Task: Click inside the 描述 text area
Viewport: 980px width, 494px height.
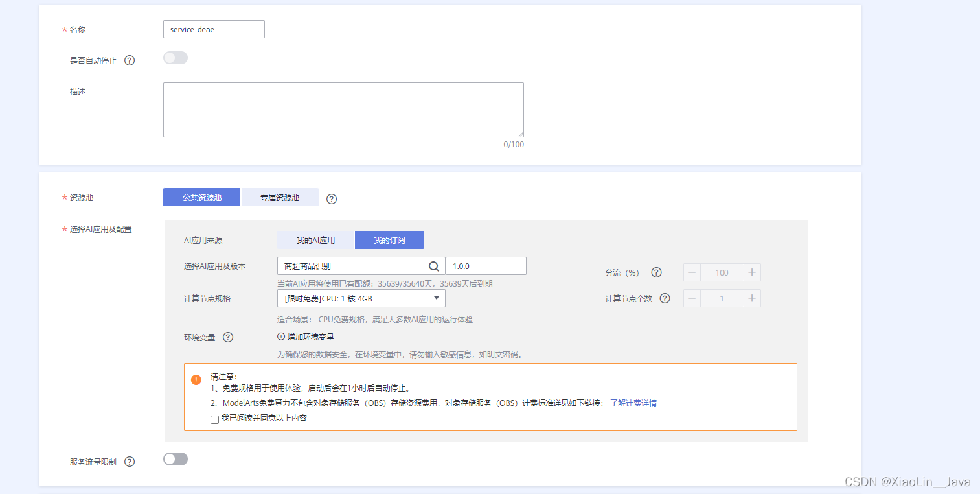Action: click(x=343, y=109)
